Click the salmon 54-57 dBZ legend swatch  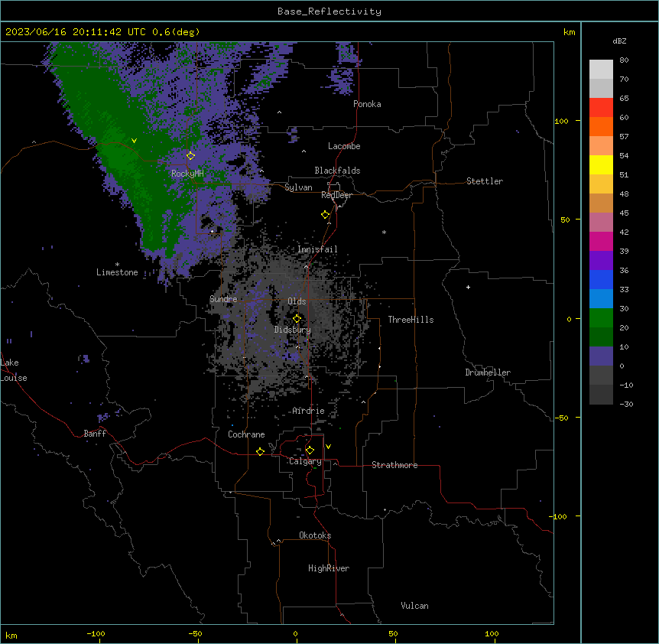[601, 145]
